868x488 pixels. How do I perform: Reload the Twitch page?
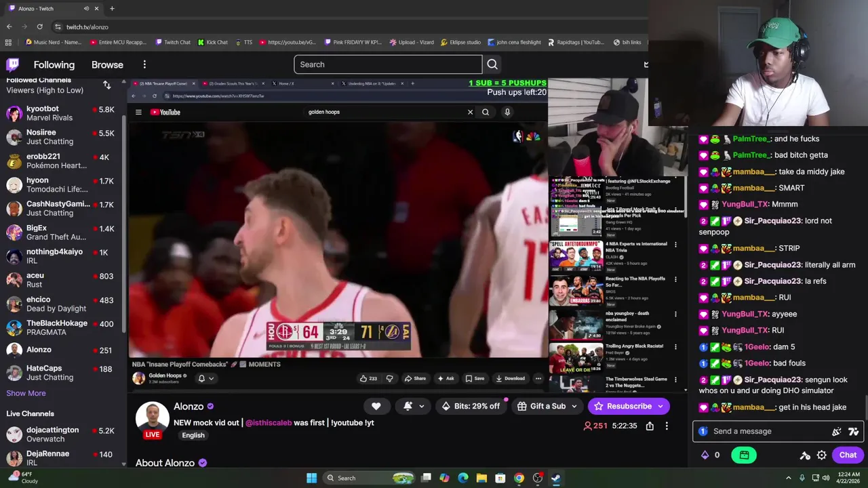(40, 26)
